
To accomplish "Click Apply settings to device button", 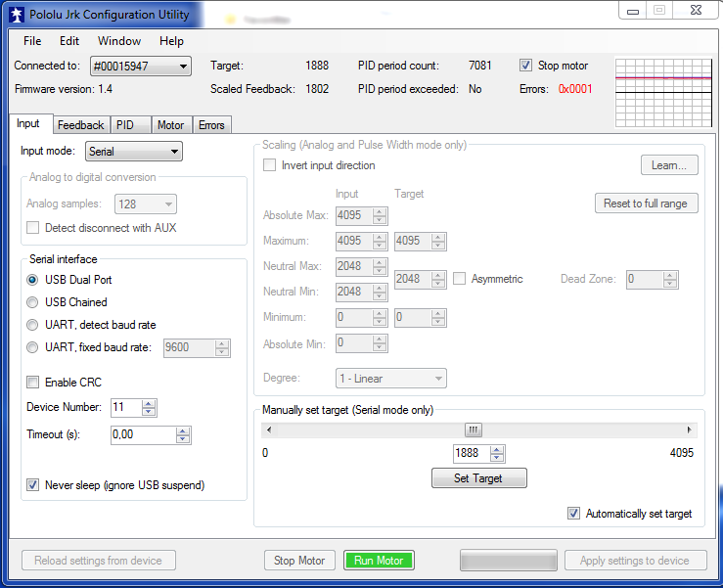I will pyautogui.click(x=635, y=561).
